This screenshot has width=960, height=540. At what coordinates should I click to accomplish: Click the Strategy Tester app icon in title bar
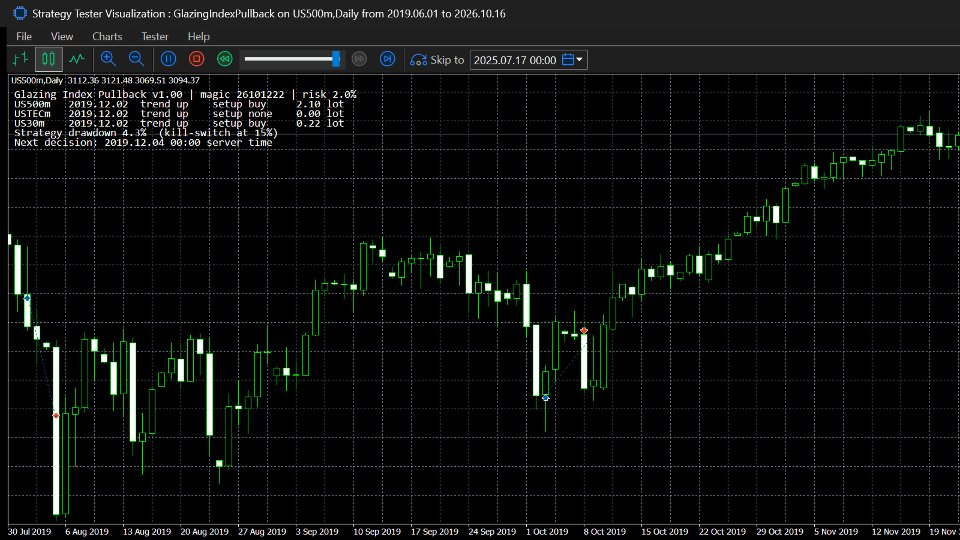20,13
